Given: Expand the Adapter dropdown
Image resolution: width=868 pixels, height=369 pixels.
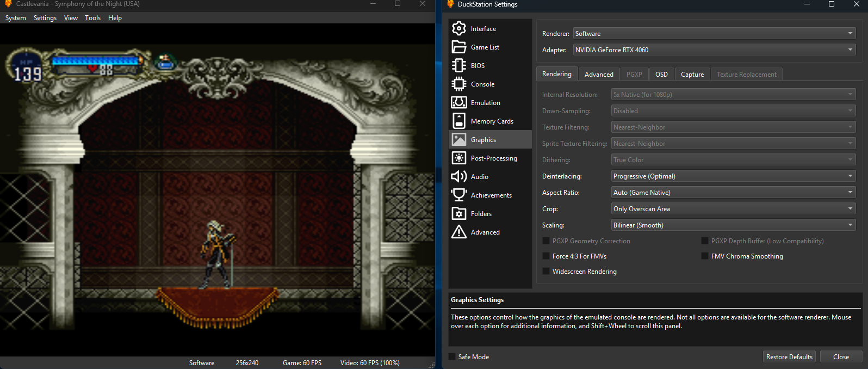Looking at the screenshot, I should click(715, 50).
